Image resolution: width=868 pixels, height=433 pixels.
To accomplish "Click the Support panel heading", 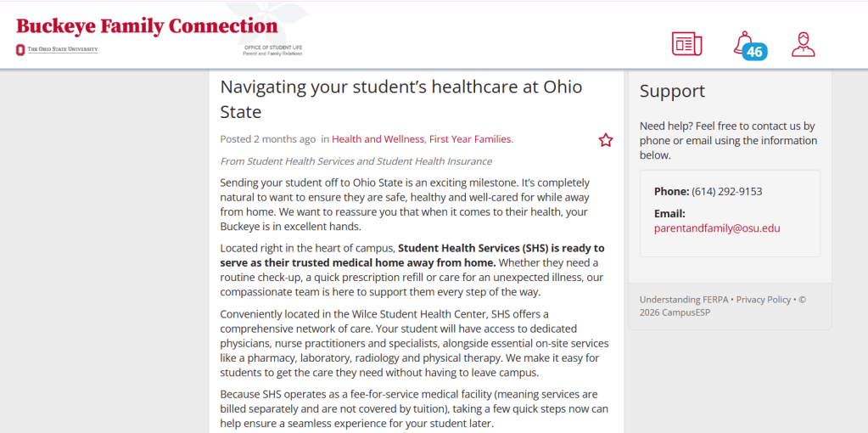I will [x=672, y=91].
